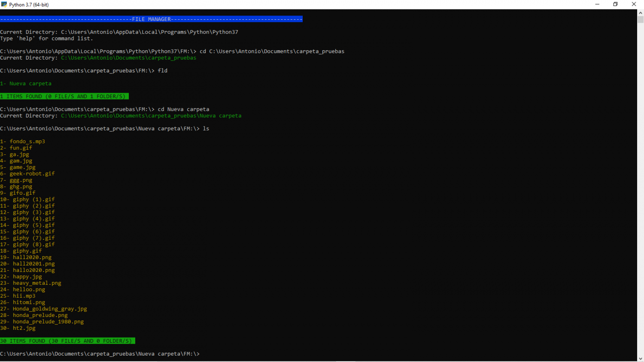Click the scrollbar up arrow
Image resolution: width=644 pixels, height=362 pixels.
[x=640, y=12]
